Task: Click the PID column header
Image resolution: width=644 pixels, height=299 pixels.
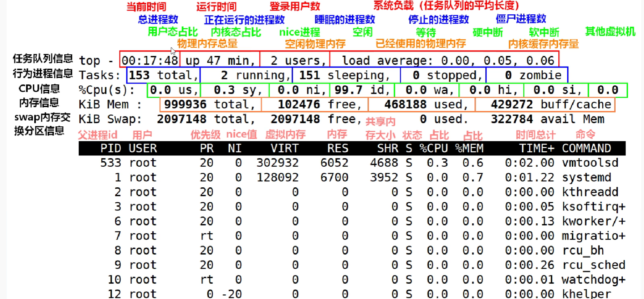Action: 111,148
